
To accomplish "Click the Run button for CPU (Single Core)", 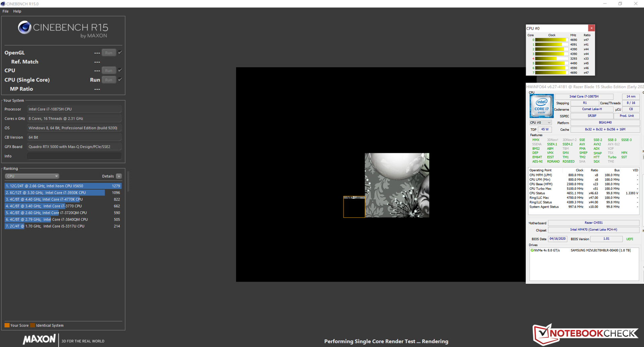I will 109,80.
